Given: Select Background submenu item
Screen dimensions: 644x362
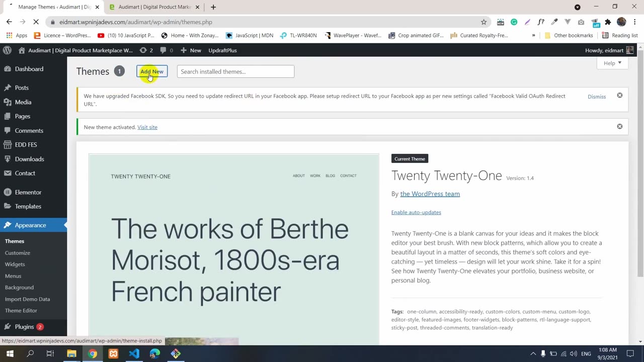Looking at the screenshot, I should tap(19, 288).
